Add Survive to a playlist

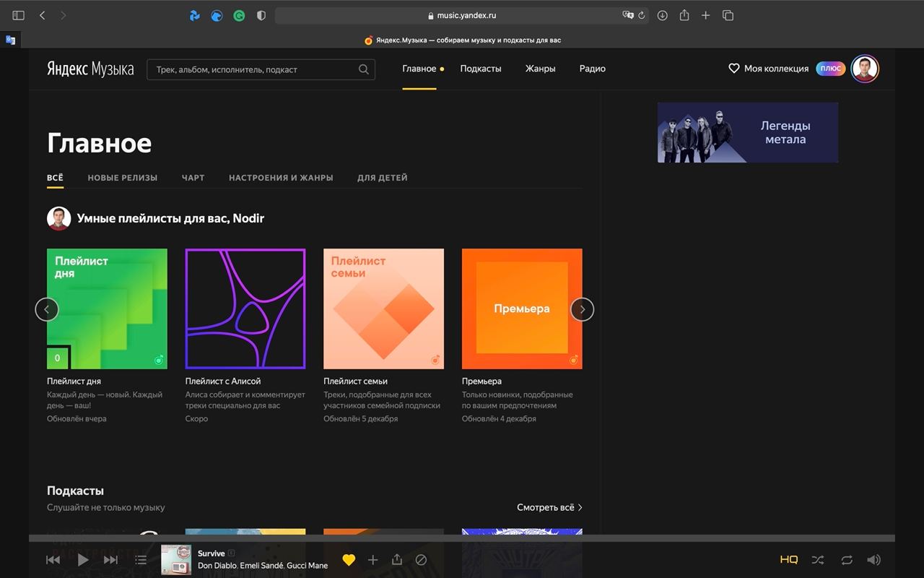pyautogui.click(x=372, y=560)
